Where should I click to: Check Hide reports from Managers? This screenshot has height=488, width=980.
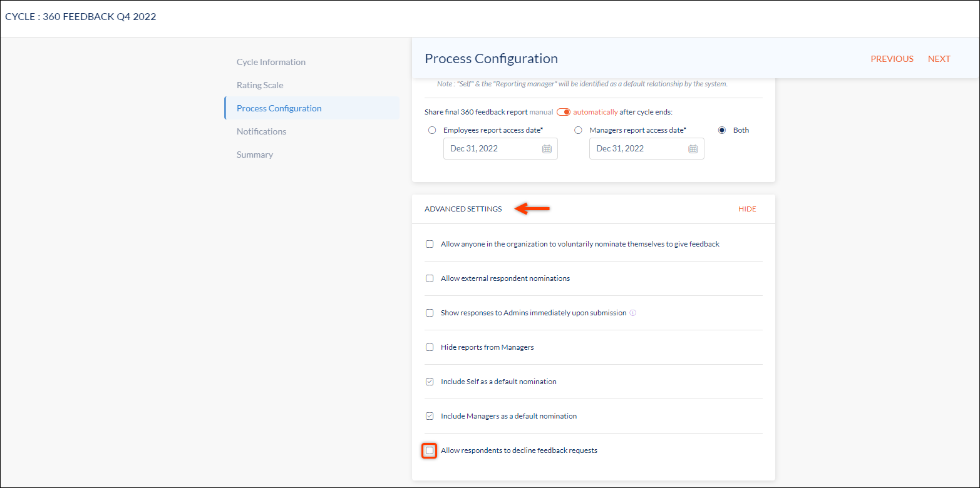tap(430, 347)
